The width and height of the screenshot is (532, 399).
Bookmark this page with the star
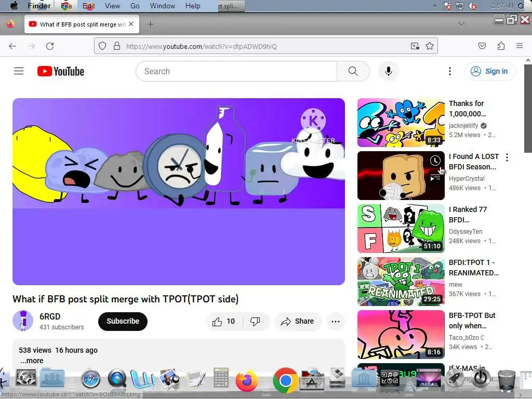430,46
